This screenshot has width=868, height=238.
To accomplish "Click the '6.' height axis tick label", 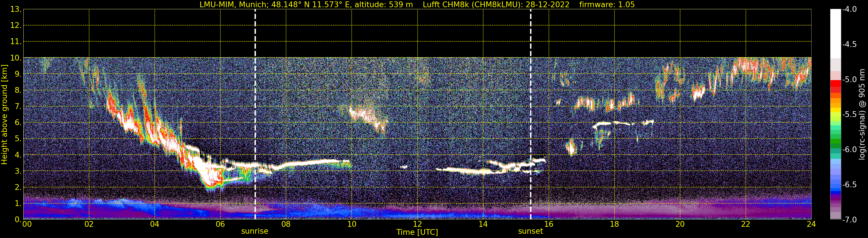I will 18,123.
